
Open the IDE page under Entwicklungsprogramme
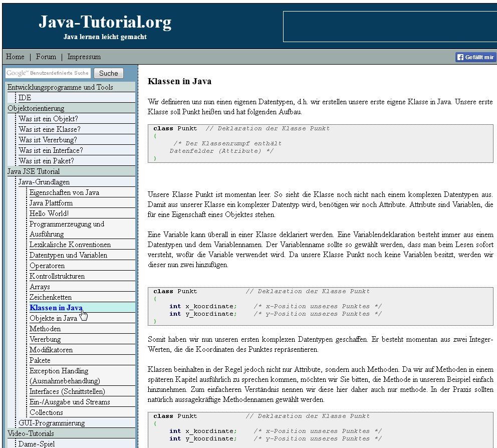tap(25, 97)
